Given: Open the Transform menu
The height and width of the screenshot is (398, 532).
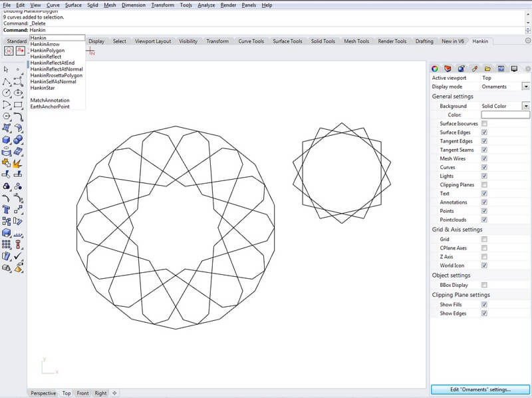Looking at the screenshot, I should tap(162, 5).
